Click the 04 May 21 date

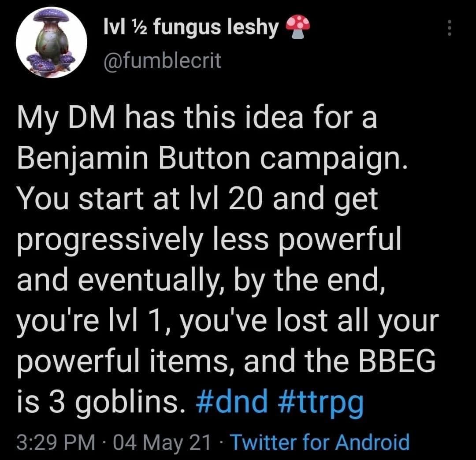click(x=162, y=442)
